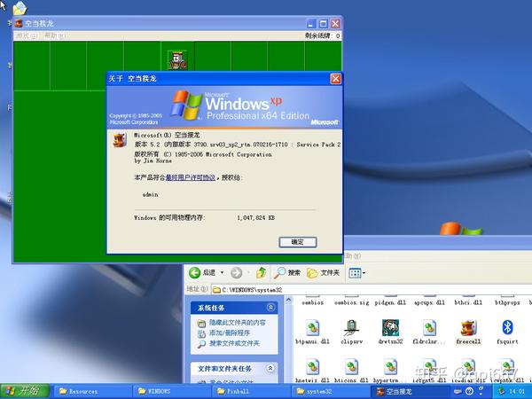The width and height of the screenshot is (532, 399).
Task: Select the fldrclnr file icon
Action: pyautogui.click(x=429, y=328)
